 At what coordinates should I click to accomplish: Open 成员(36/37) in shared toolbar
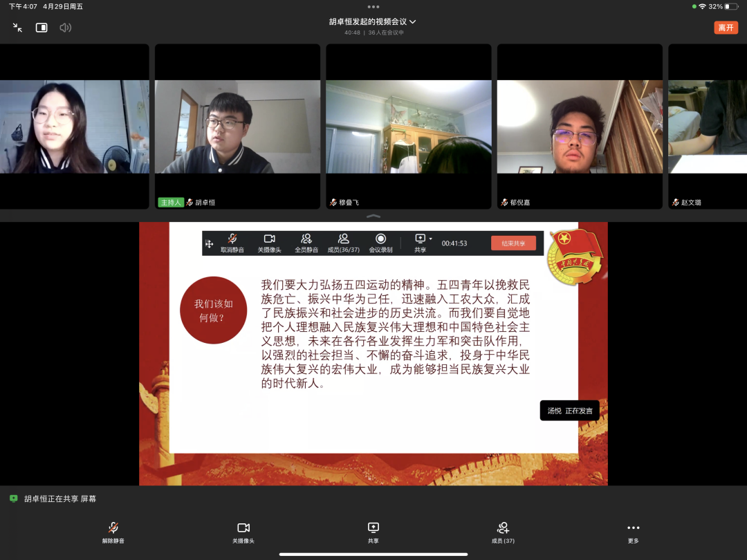click(344, 243)
